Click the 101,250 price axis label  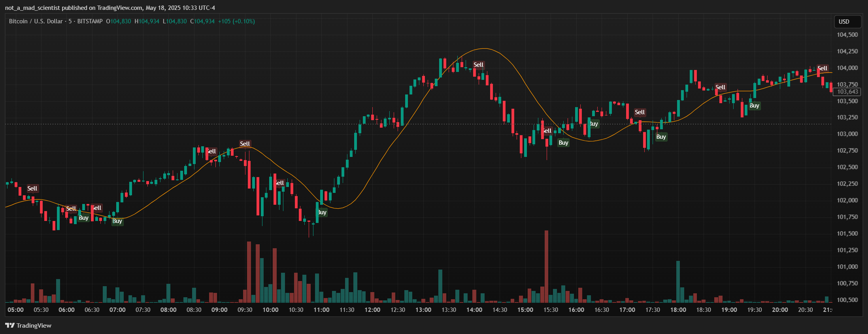coord(847,250)
